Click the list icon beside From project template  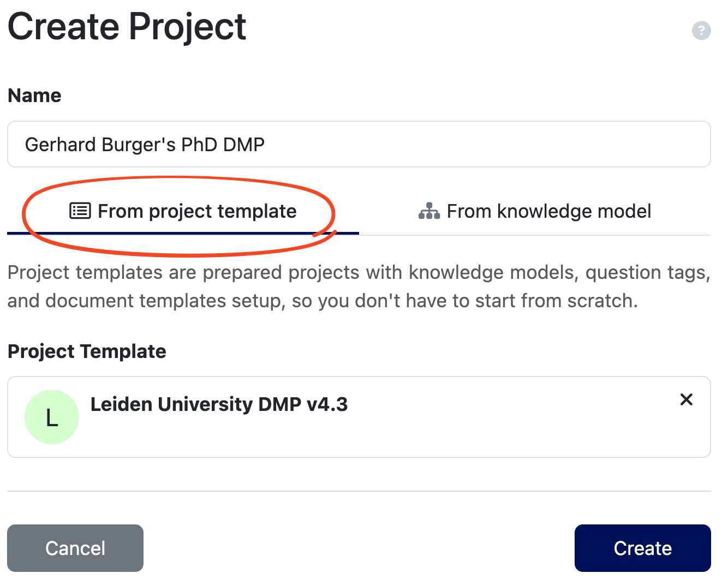pyautogui.click(x=80, y=211)
